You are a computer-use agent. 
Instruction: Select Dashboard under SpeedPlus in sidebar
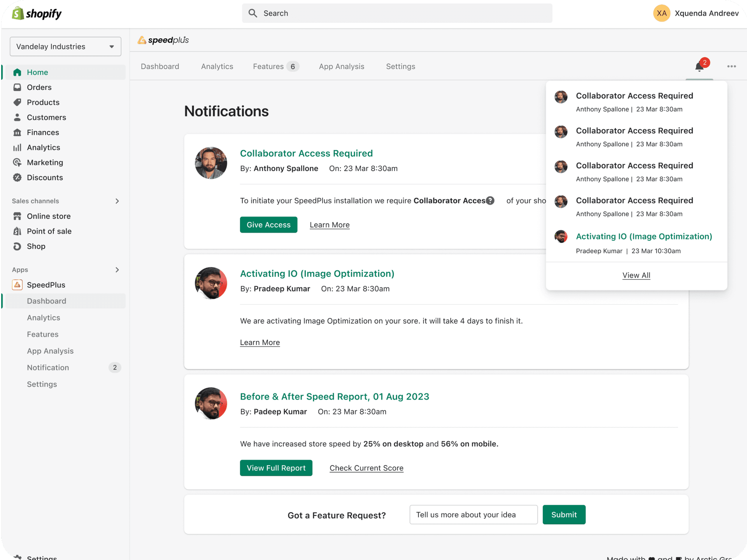pyautogui.click(x=65, y=301)
